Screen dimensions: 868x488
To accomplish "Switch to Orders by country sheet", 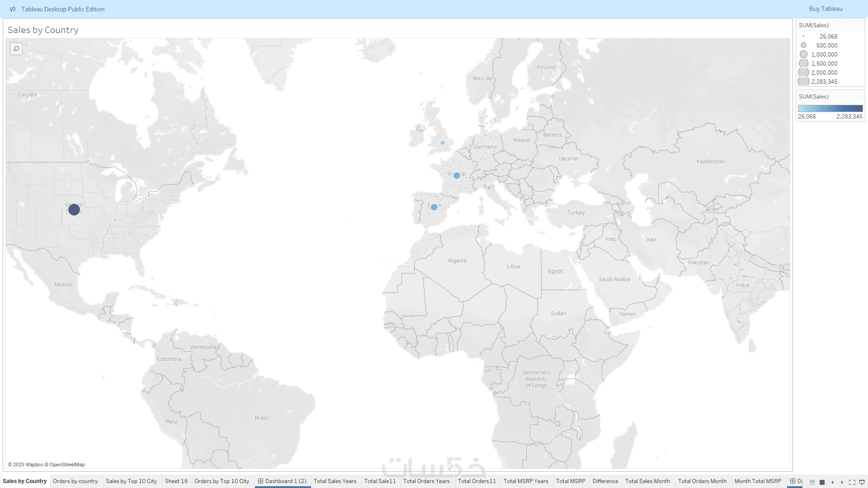I will tap(75, 481).
